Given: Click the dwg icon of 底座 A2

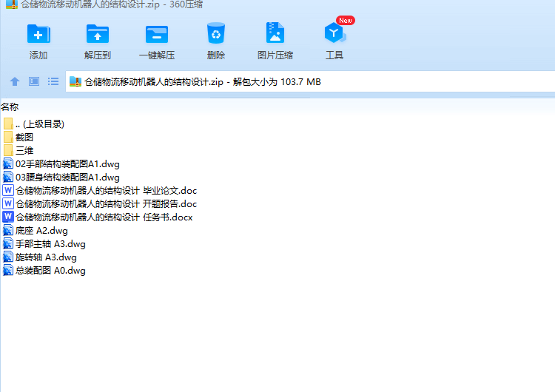Looking at the screenshot, I should tap(8, 230).
